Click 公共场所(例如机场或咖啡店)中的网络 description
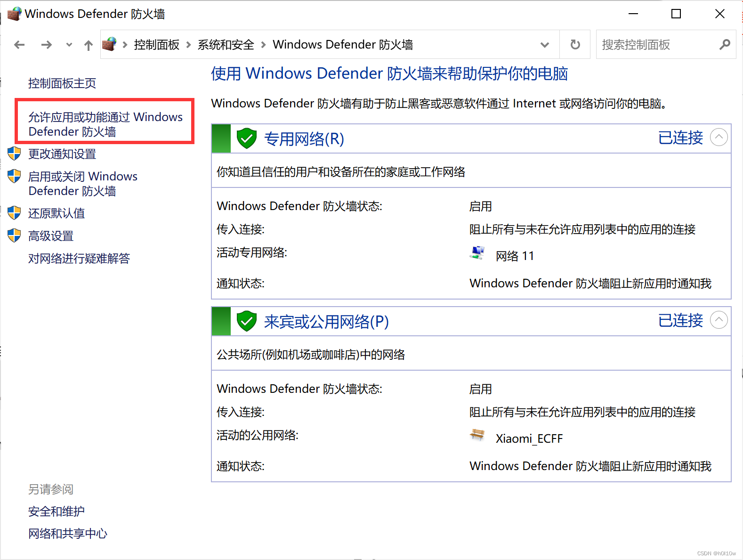 pos(311,355)
